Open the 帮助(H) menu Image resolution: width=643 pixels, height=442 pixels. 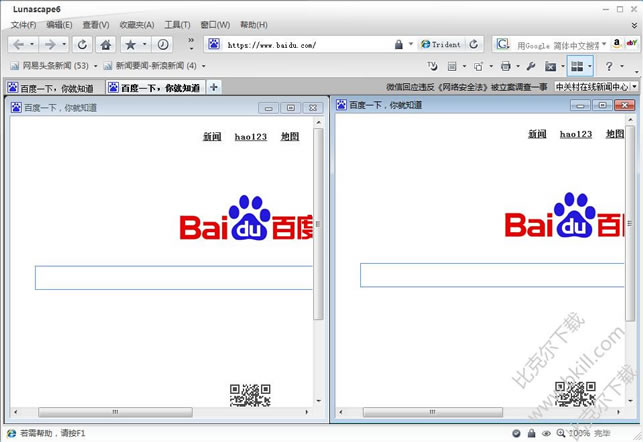[254, 25]
